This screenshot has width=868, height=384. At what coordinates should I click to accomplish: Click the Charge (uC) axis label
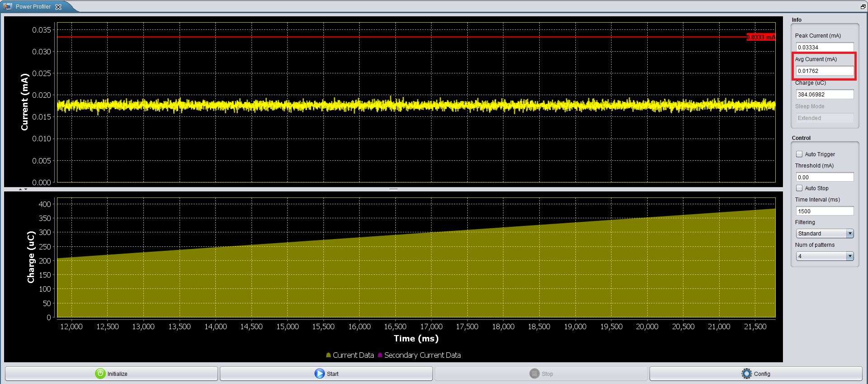point(31,257)
